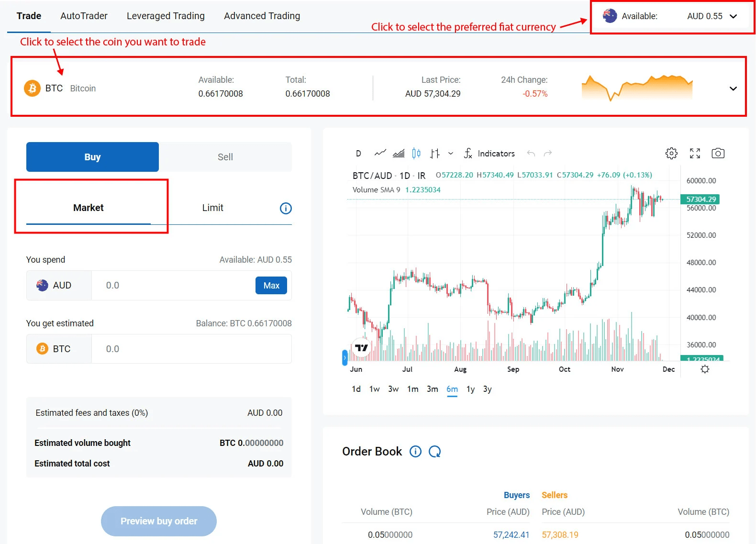Image resolution: width=756 pixels, height=544 pixels.
Task: Open chart settings with the gear icon
Action: pos(671,153)
